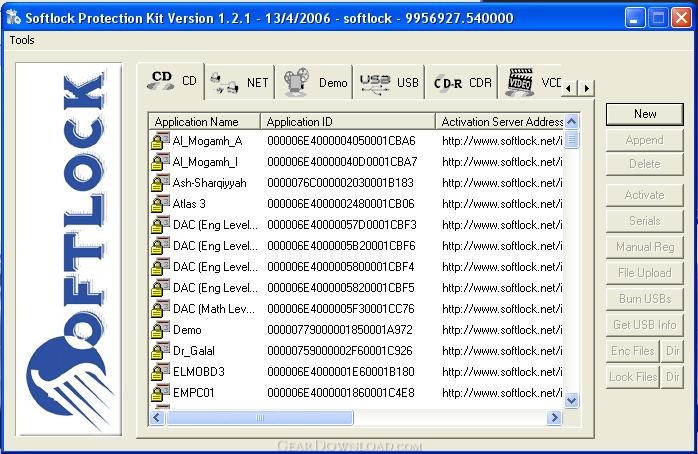Click the film projector icon on Demo tab
This screenshot has height=454, width=698.
[x=296, y=82]
